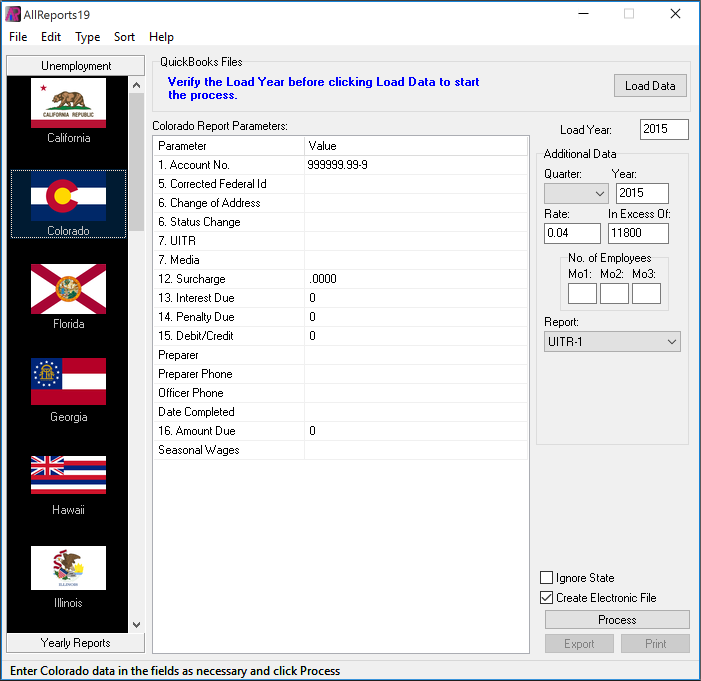
Task: Select the Hawaii flag icon
Action: click(68, 475)
